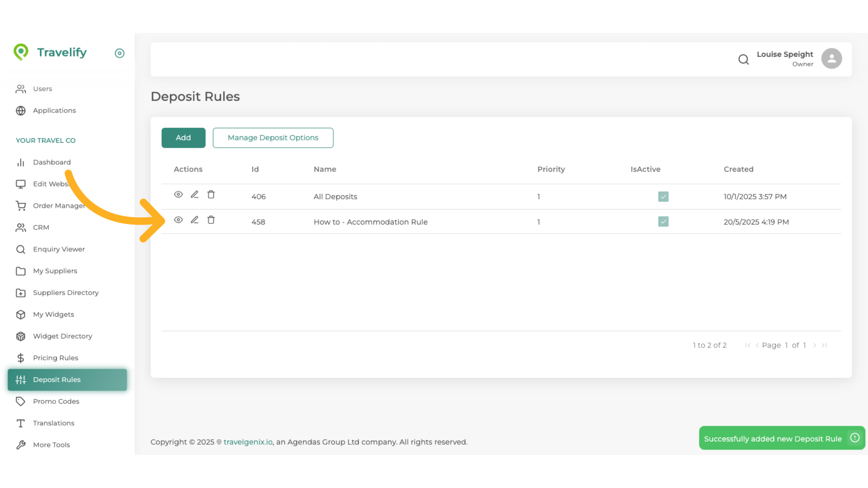
Task: Toggle IsActive for the Accommodation Rule
Action: [663, 221]
